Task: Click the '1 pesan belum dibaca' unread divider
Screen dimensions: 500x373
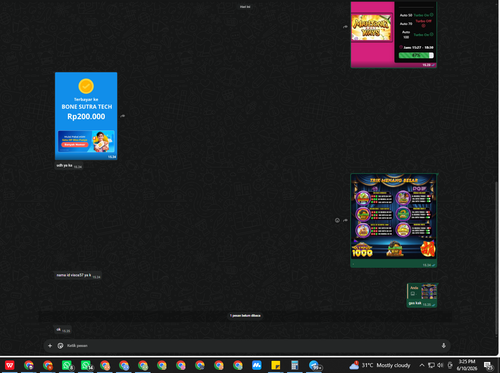Action: coord(246,316)
